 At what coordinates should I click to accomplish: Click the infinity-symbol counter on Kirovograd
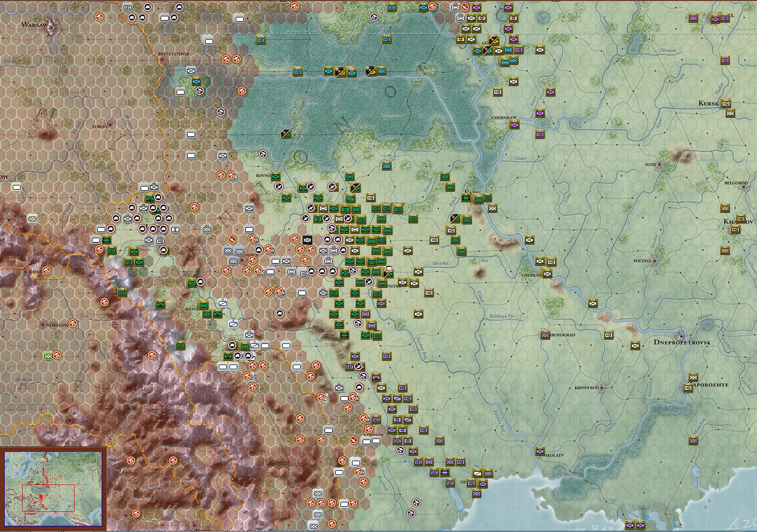tap(545, 335)
